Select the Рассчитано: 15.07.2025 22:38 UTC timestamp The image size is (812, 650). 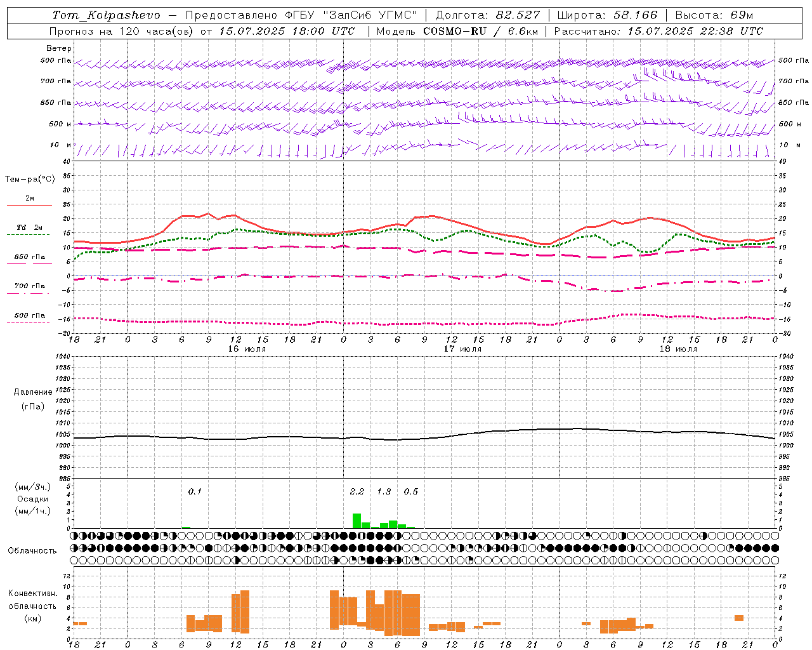click(x=658, y=31)
